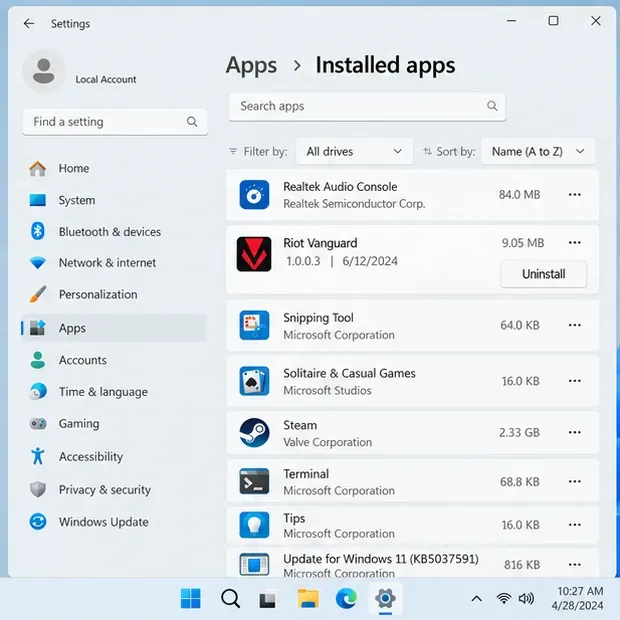This screenshot has width=620, height=620.
Task: Open volume control in the tray
Action: tap(526, 599)
